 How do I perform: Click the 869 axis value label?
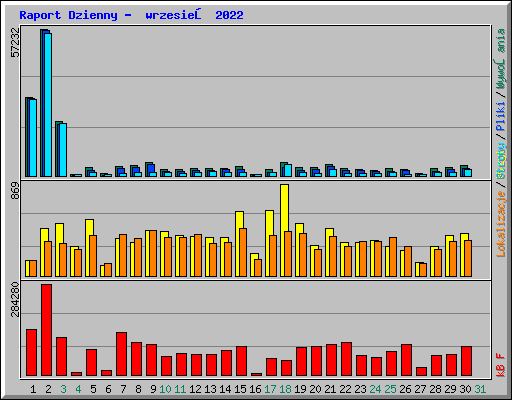click(15, 191)
